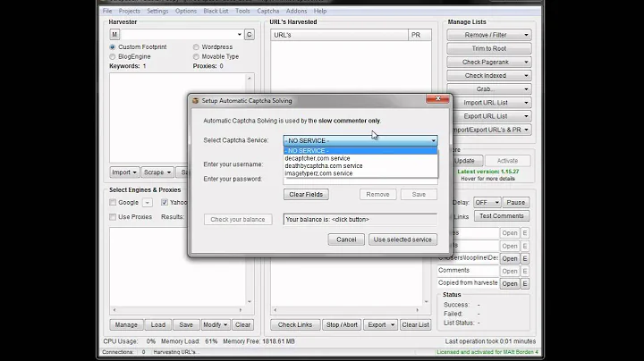644x361 pixels.
Task: Click the C button beside footprint field
Action: tap(249, 35)
